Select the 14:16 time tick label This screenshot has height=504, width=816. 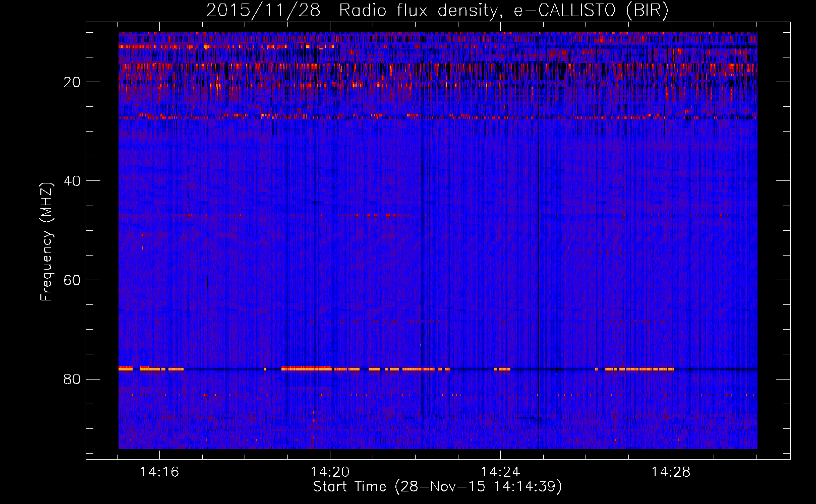point(159,472)
